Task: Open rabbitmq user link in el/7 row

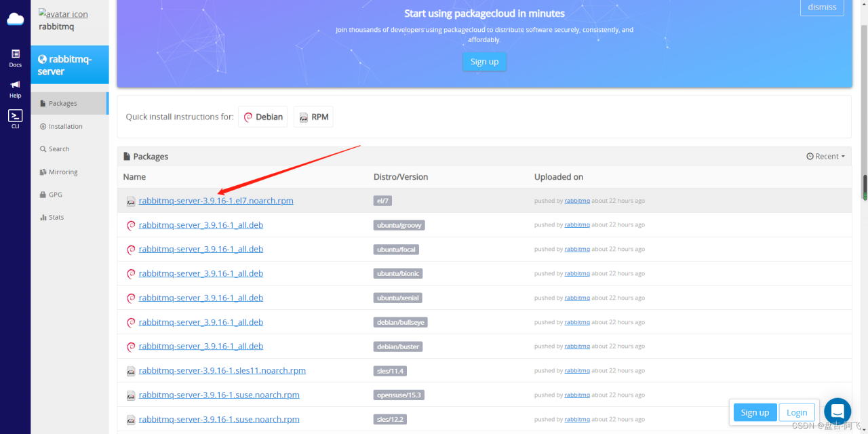Action: coord(577,201)
